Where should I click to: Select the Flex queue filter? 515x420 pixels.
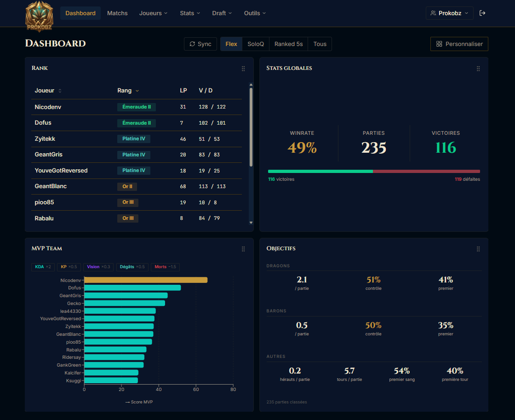click(231, 44)
